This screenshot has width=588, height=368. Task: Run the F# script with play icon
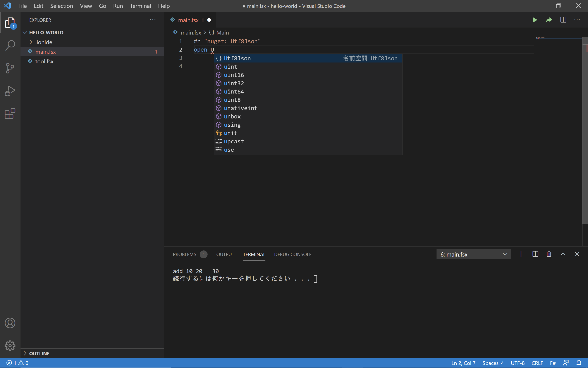point(535,20)
